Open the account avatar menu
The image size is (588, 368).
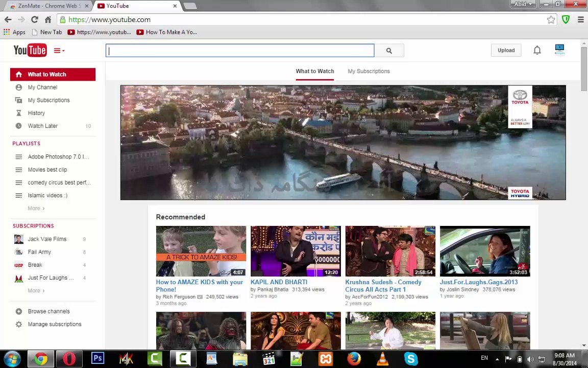pyautogui.click(x=559, y=50)
